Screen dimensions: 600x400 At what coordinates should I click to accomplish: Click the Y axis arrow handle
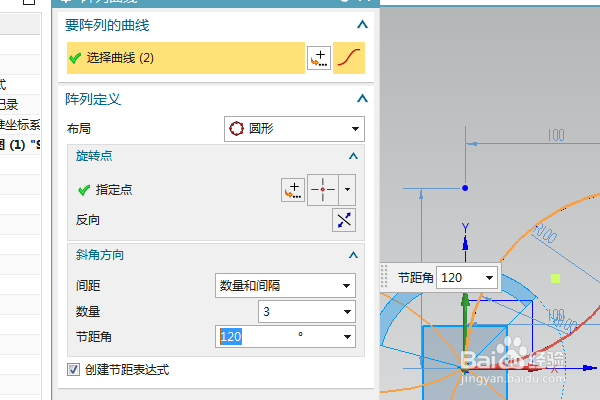point(465,243)
